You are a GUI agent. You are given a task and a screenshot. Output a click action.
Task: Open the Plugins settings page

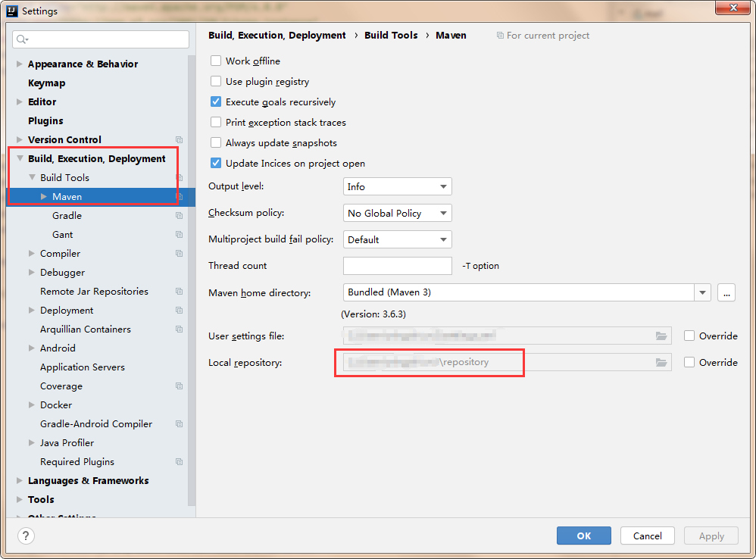45,121
